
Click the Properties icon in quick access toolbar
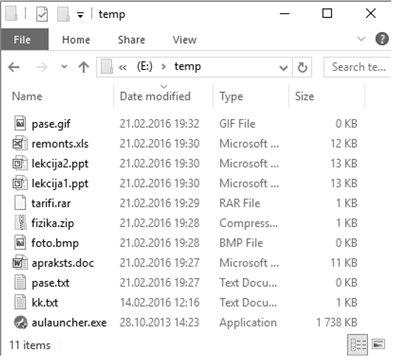click(42, 14)
